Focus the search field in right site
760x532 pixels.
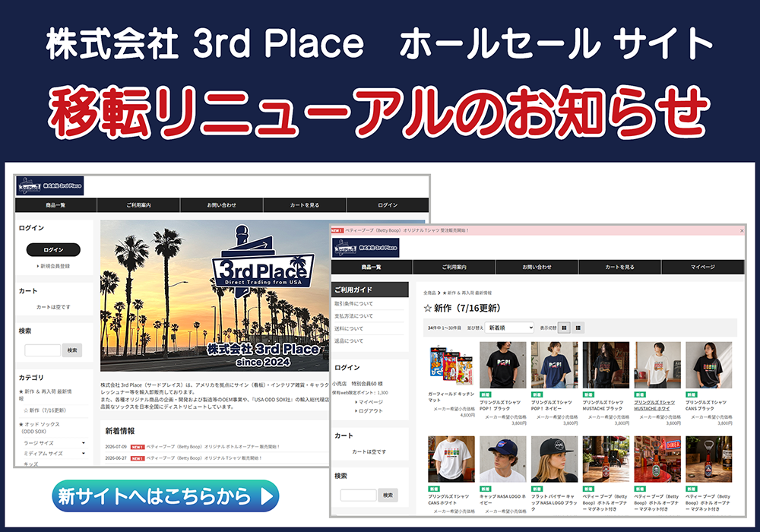(358, 496)
